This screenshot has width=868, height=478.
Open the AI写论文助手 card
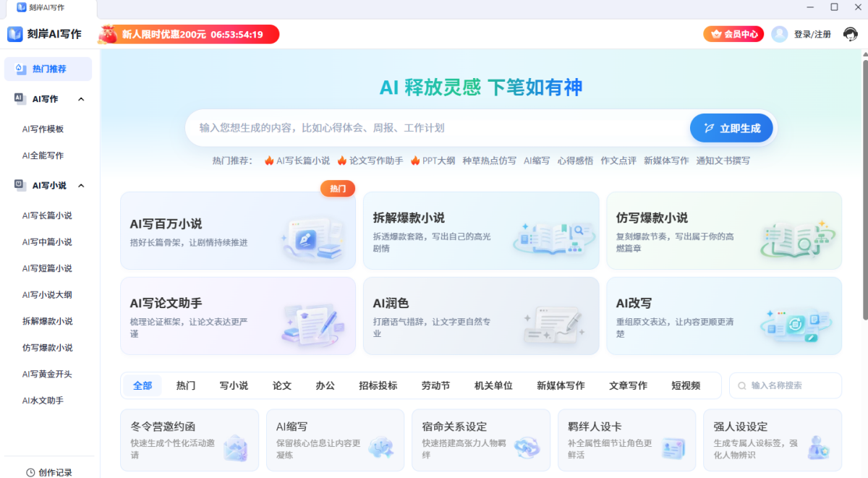point(238,316)
